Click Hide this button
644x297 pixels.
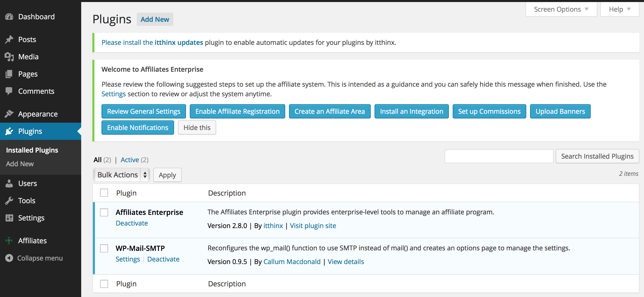click(197, 127)
